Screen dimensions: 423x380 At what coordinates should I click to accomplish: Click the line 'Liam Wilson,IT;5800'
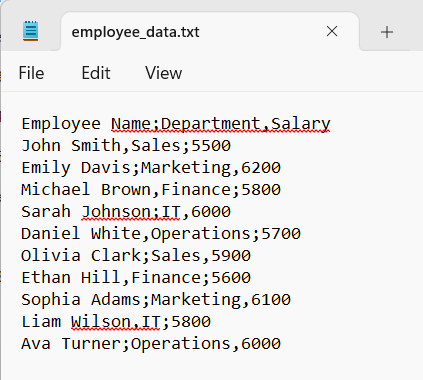(x=116, y=322)
